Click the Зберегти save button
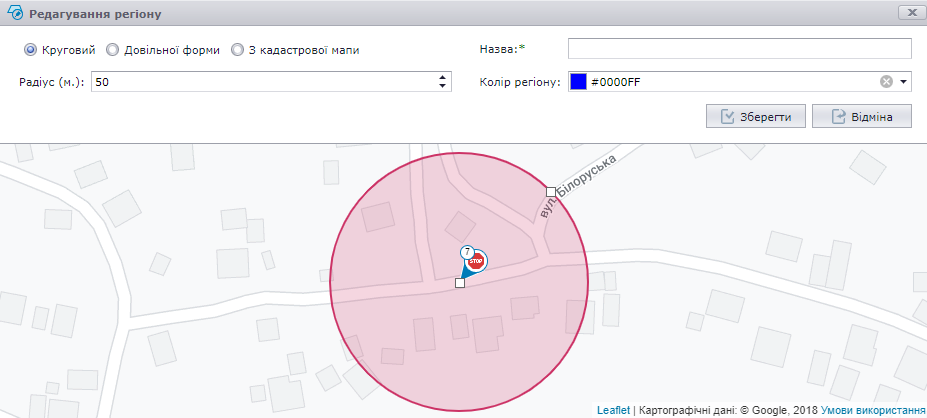Image resolution: width=927 pixels, height=418 pixels. click(756, 116)
